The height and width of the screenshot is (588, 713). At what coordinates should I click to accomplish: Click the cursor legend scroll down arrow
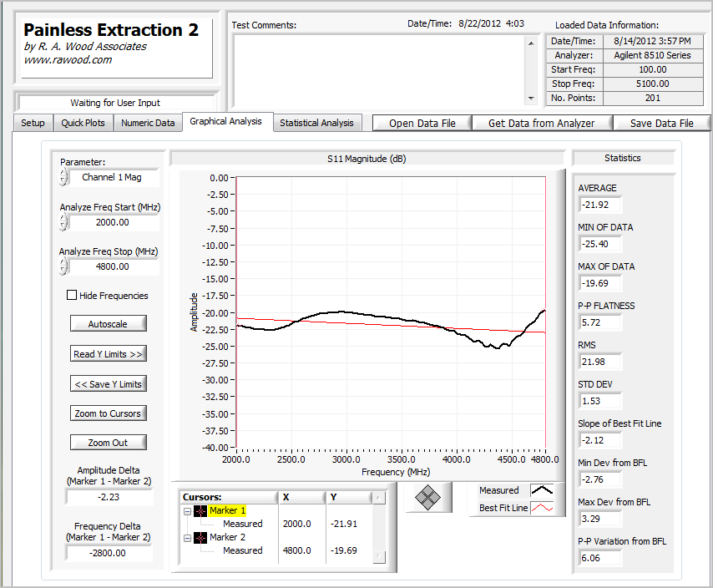pyautogui.click(x=379, y=556)
